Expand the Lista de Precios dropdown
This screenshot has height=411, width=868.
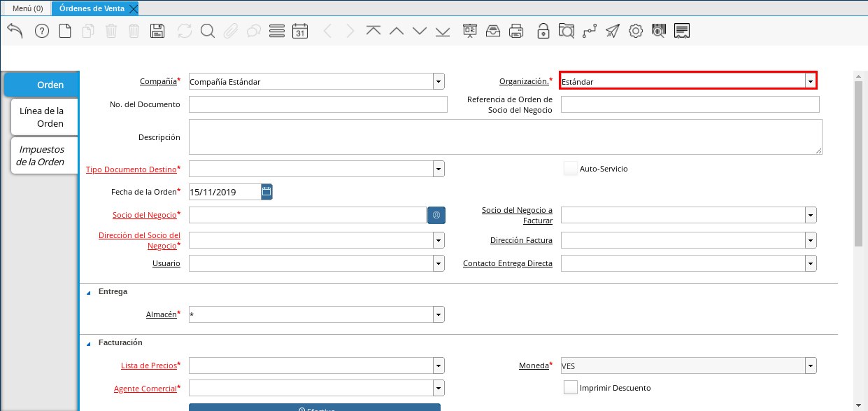click(x=439, y=365)
